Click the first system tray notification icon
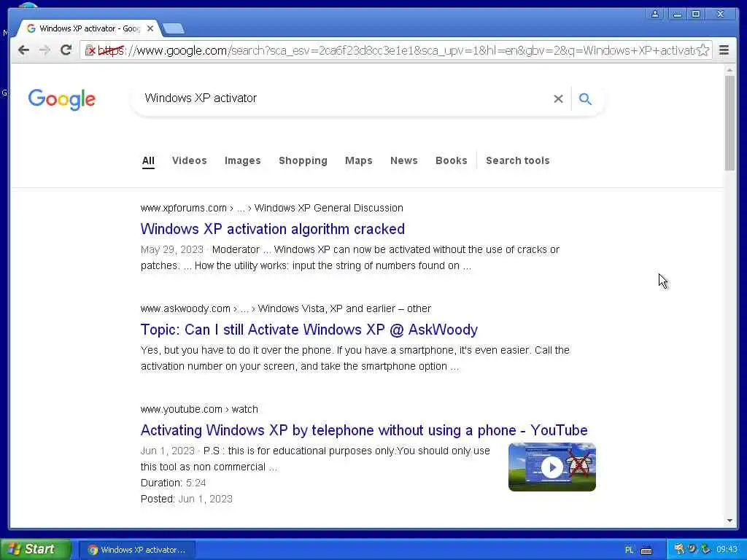 tap(679, 549)
